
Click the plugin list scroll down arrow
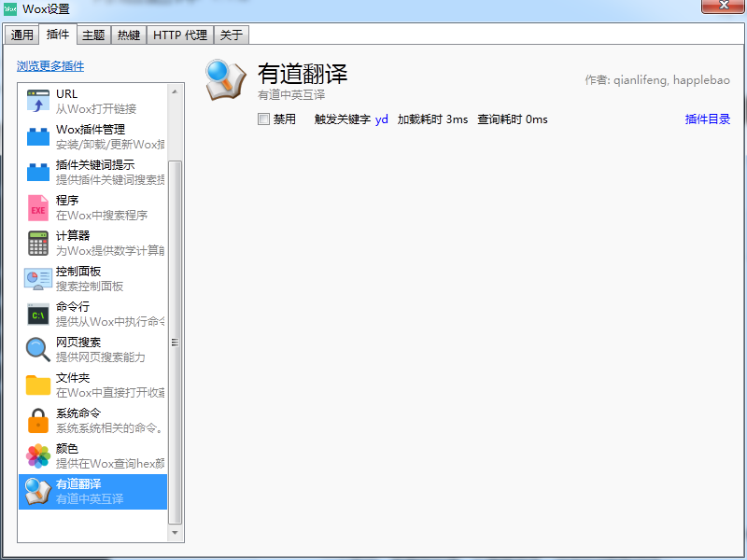pos(175,533)
